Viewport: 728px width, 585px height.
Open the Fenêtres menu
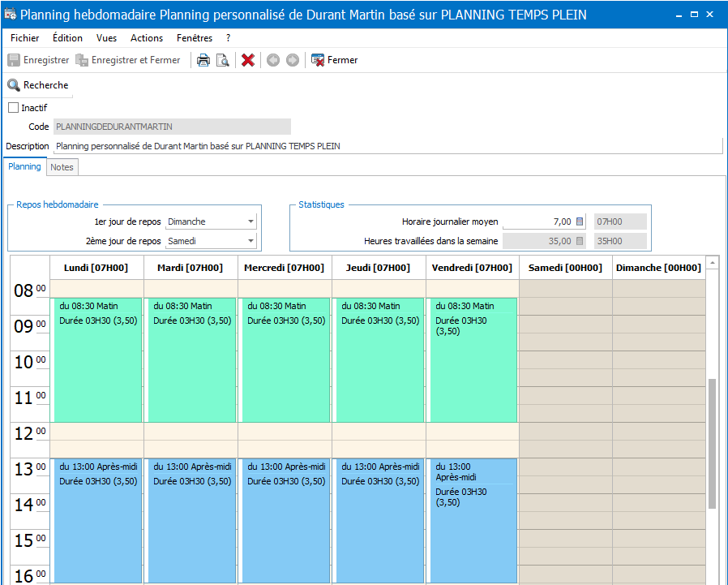[x=195, y=38]
